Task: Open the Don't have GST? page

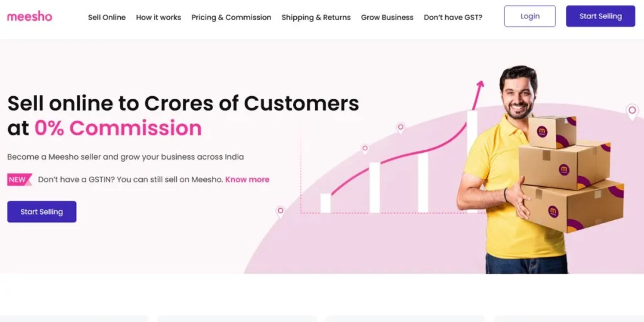Action: tap(453, 17)
